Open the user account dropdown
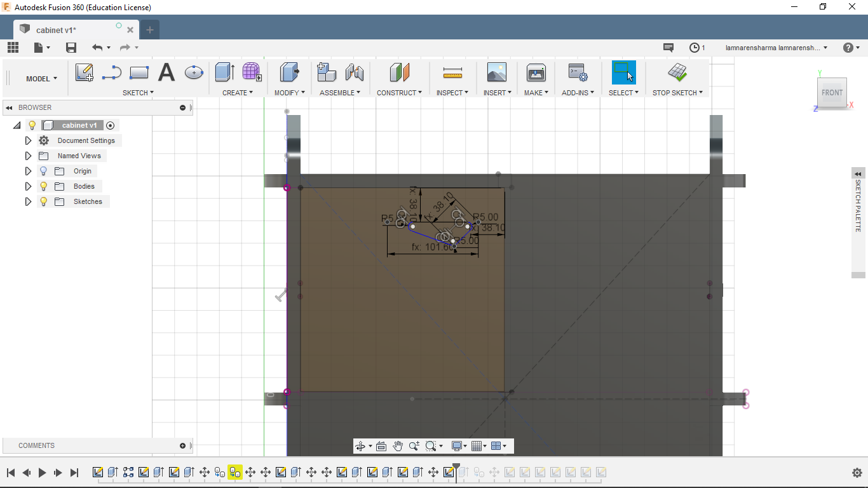 point(776,48)
